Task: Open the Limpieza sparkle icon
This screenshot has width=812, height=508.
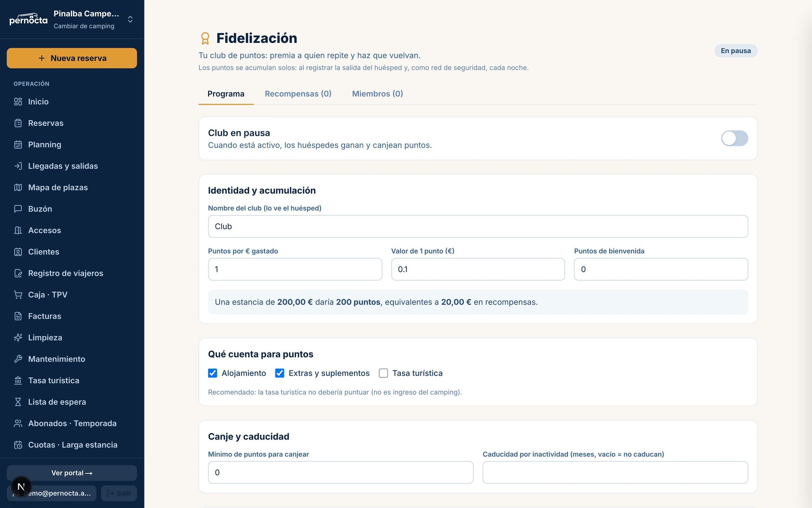Action: (x=18, y=338)
